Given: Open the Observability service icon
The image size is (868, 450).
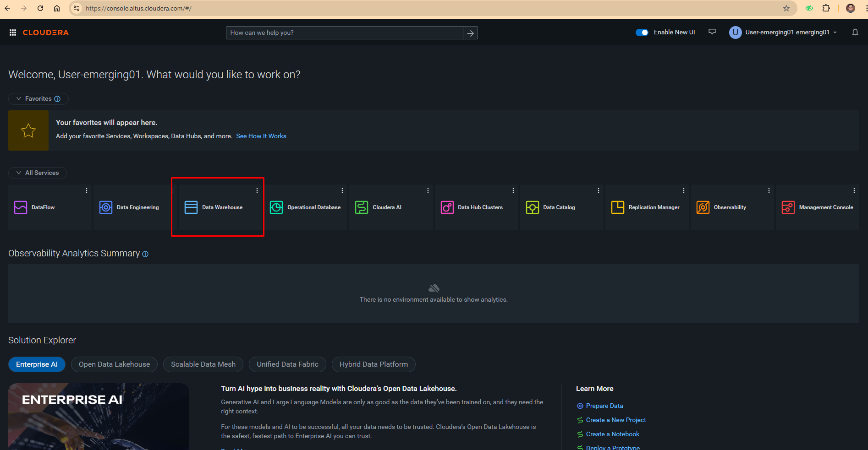Looking at the screenshot, I should point(703,207).
